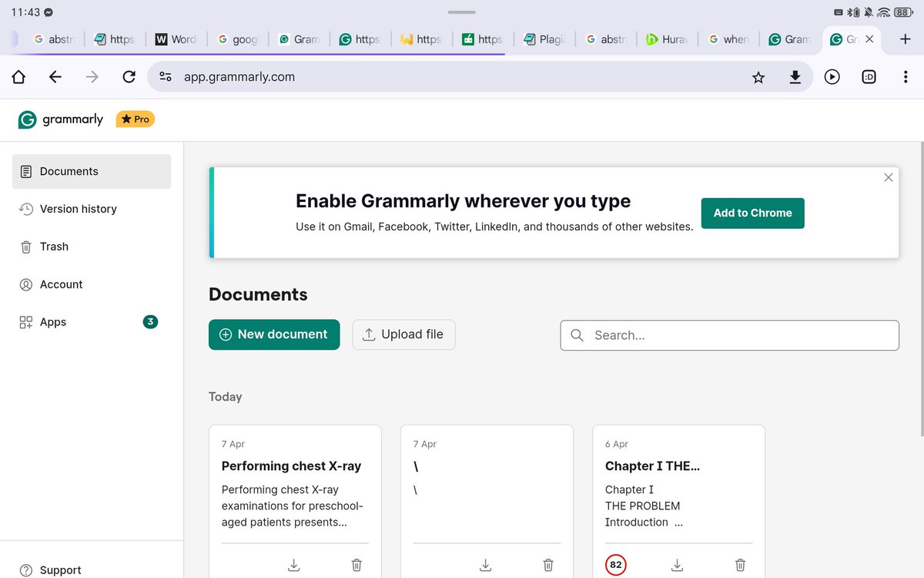Delete the backslash-titled document
Image resolution: width=924 pixels, height=578 pixels.
click(548, 565)
